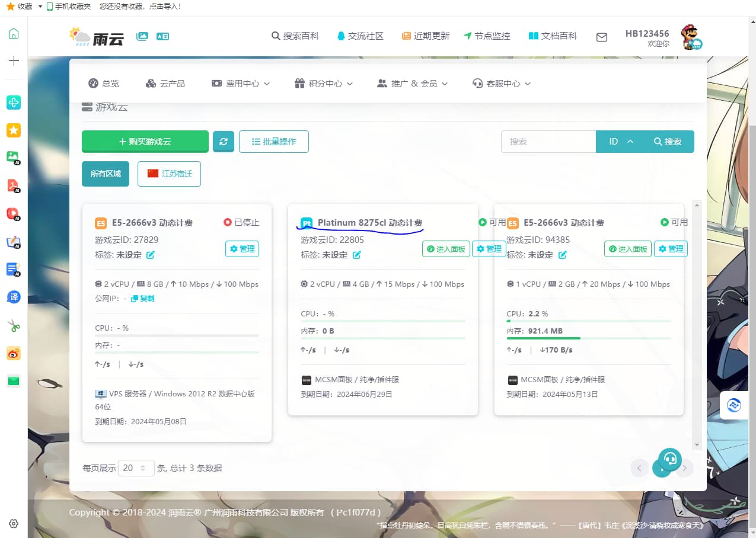Click the memory usage bar for 94385

pyautogui.click(x=589, y=338)
